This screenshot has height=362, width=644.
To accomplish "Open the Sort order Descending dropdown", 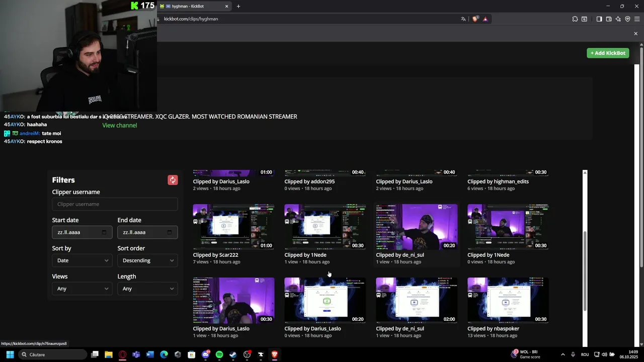I will click(147, 260).
